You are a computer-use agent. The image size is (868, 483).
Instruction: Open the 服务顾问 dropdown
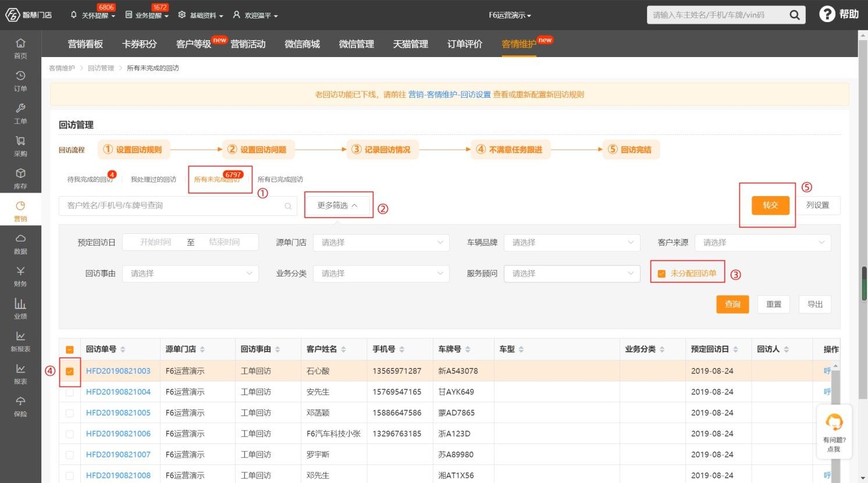tap(572, 274)
